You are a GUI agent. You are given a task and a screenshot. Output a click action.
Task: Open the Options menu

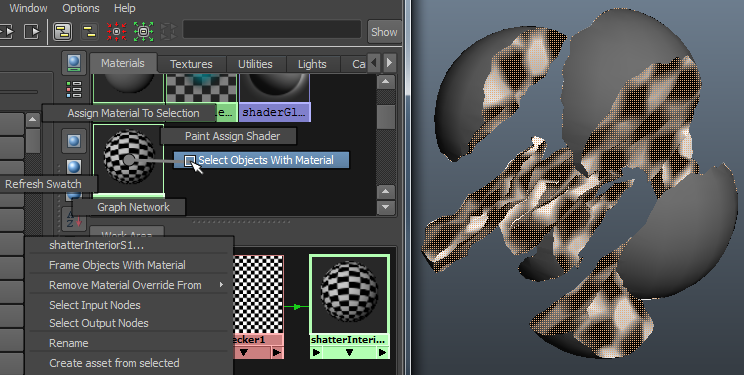click(x=81, y=8)
